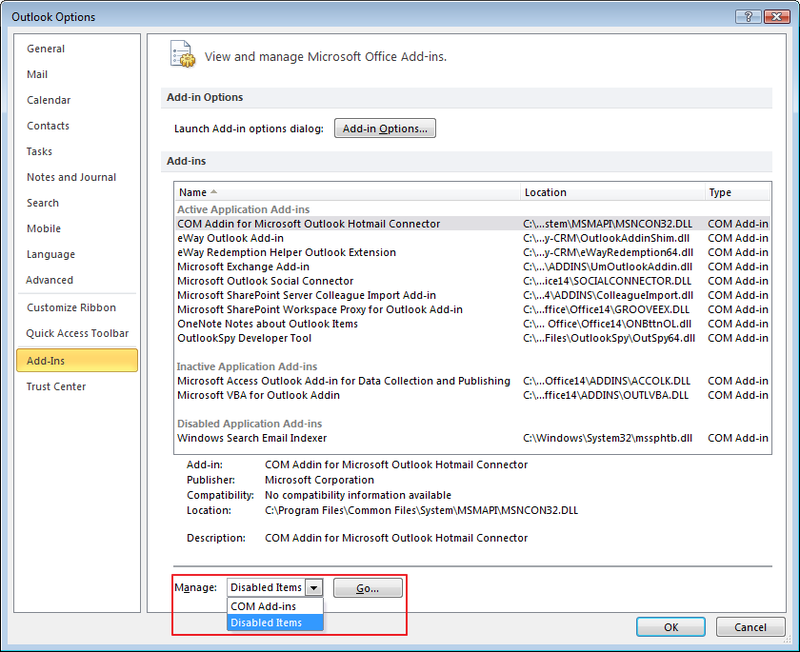Open the Mail options category
Screen dimensions: 800x652
(77, 74)
